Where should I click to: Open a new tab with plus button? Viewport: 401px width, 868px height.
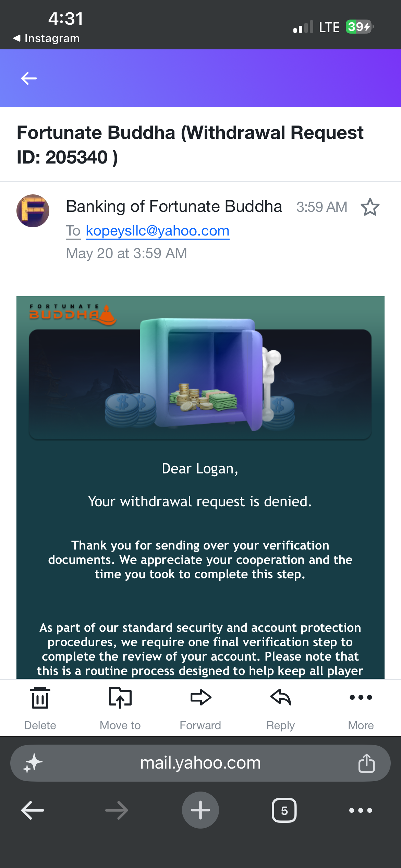coord(200,810)
